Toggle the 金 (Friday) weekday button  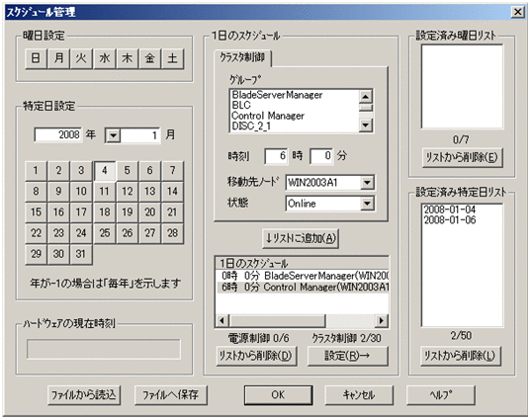point(149,58)
